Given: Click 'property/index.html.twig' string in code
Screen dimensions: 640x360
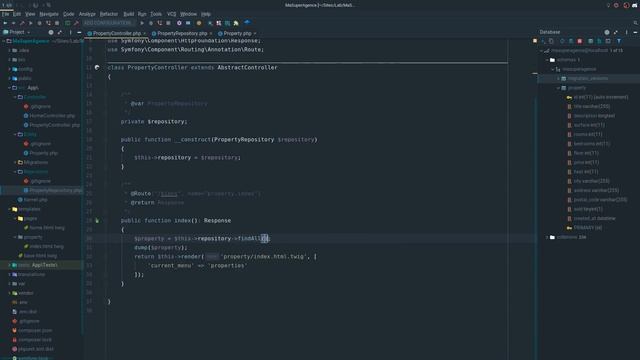Looking at the screenshot, I should [x=264, y=257].
